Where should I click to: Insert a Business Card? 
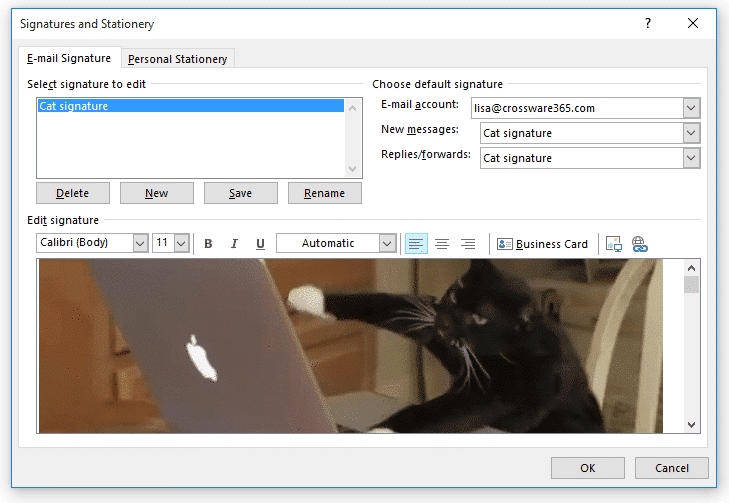click(x=542, y=244)
